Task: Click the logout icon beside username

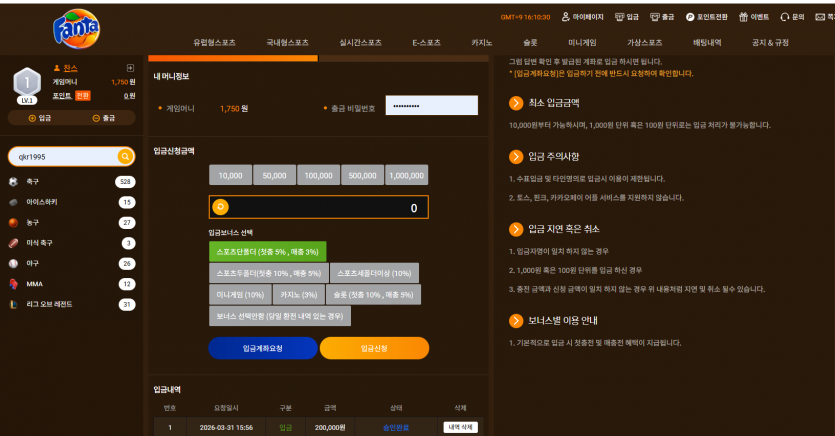Action: [130, 68]
